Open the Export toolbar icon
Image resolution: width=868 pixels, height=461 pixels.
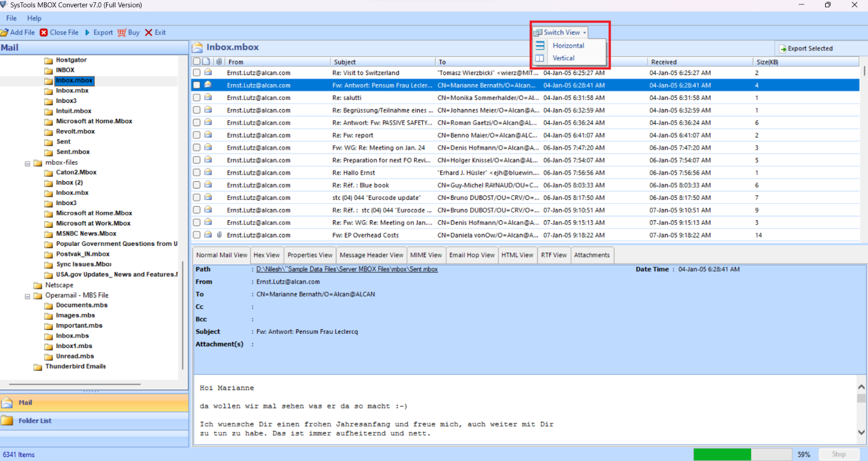tap(89, 32)
